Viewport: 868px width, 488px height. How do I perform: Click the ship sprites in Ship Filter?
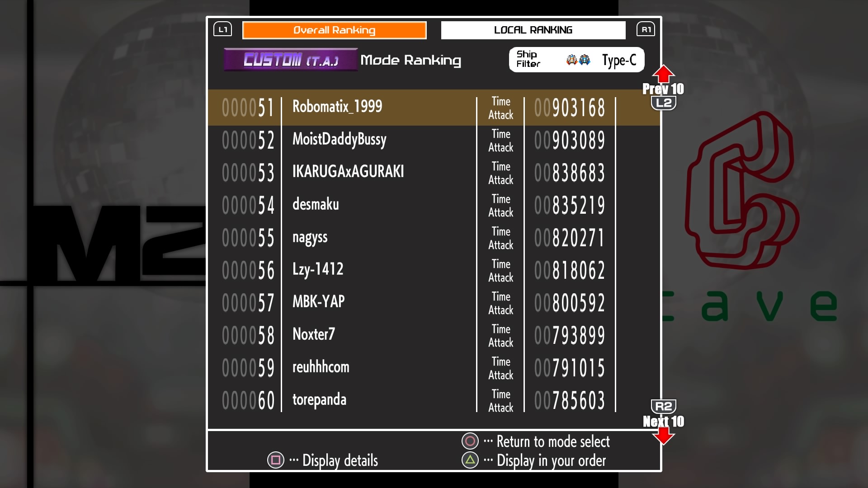pyautogui.click(x=578, y=60)
